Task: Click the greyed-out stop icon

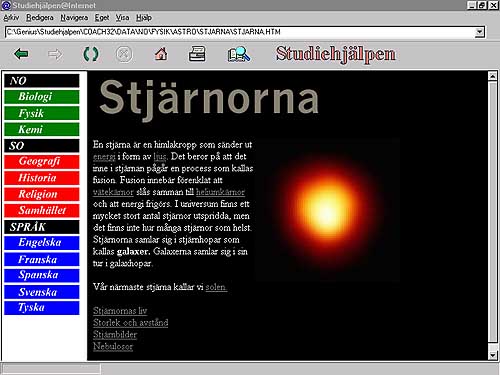Action: 124,54
